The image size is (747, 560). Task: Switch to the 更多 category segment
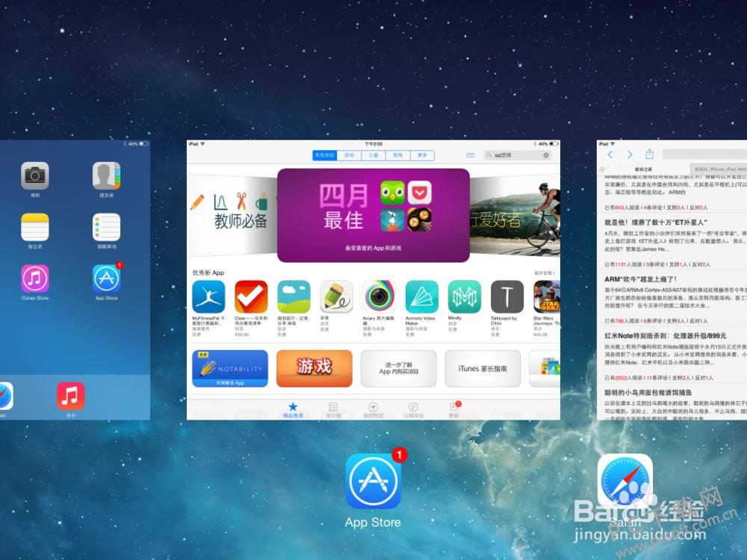[422, 155]
